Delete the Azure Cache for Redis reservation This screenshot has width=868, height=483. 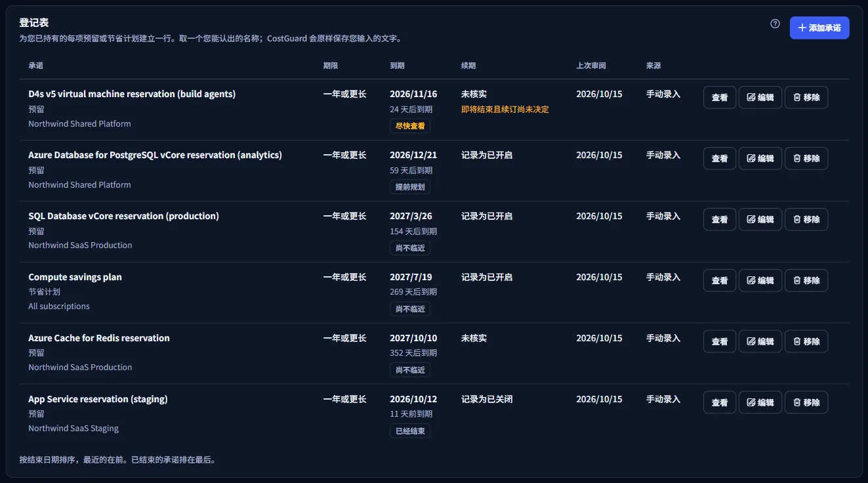806,341
